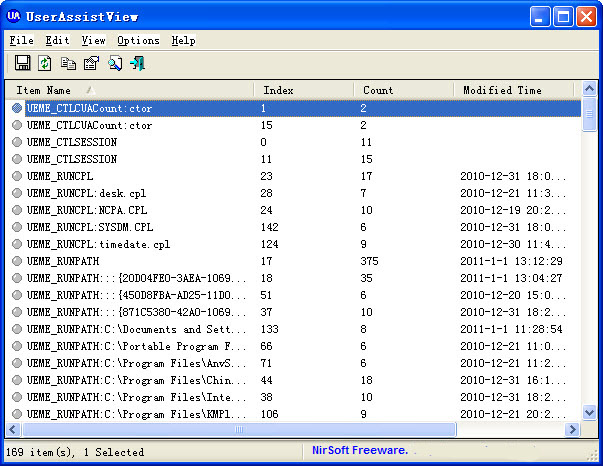
Task: Click the Find magnifier toolbar icon
Action: 115,64
